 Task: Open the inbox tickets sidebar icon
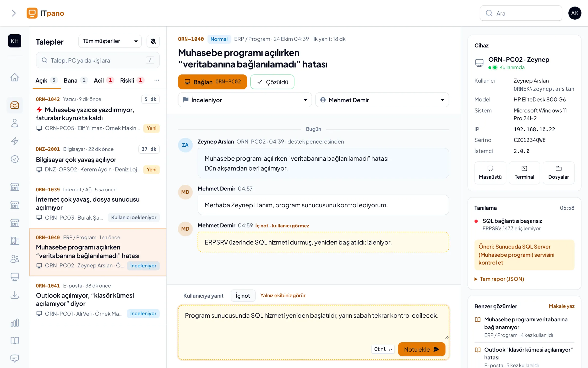[14, 105]
